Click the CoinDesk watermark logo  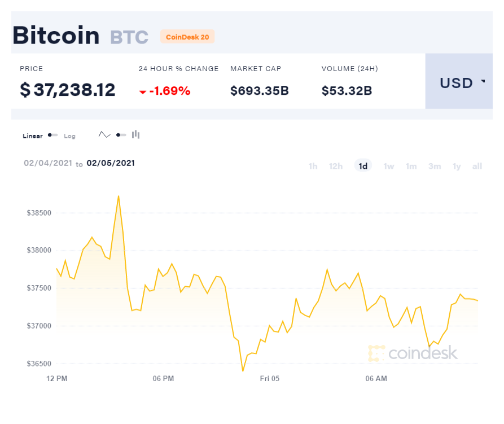[x=413, y=353]
